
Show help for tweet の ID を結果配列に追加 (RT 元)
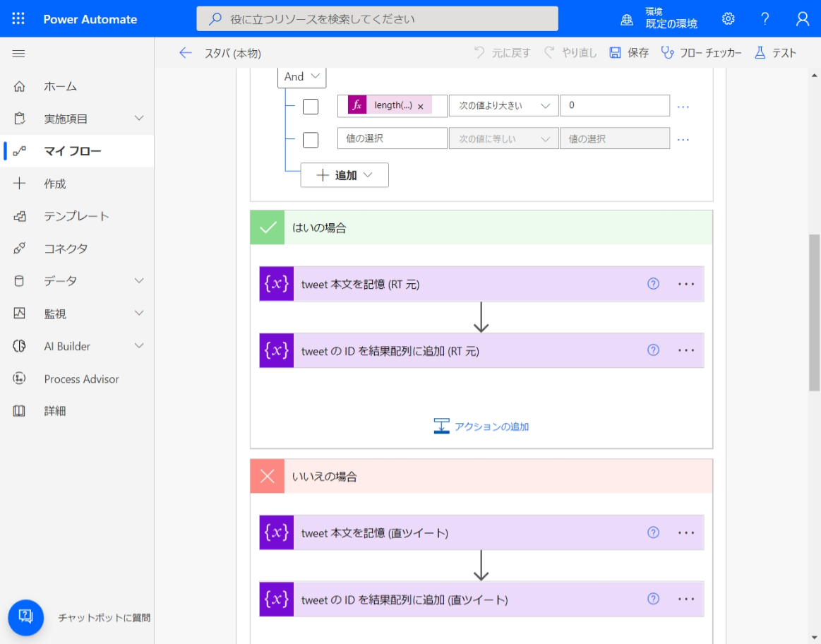coord(653,350)
